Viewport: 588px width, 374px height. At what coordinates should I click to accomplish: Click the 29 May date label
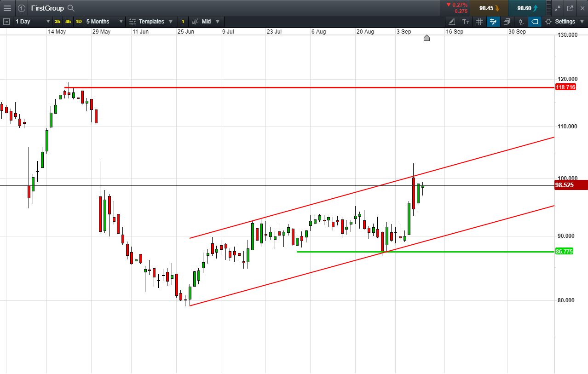(x=101, y=32)
